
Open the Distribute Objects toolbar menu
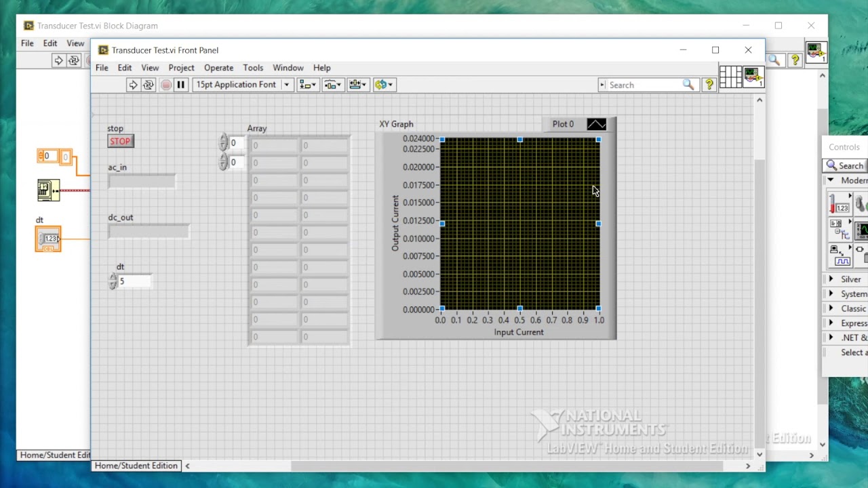[333, 85]
